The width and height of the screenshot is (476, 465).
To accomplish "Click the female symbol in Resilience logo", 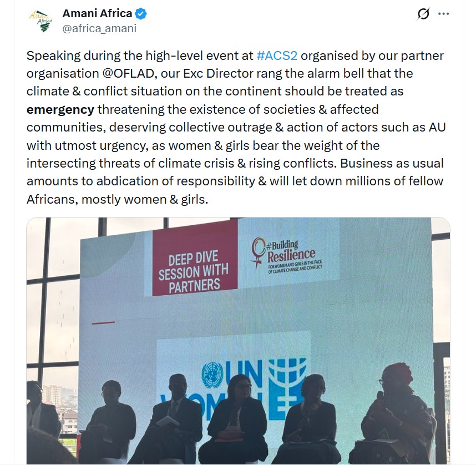I will click(259, 251).
